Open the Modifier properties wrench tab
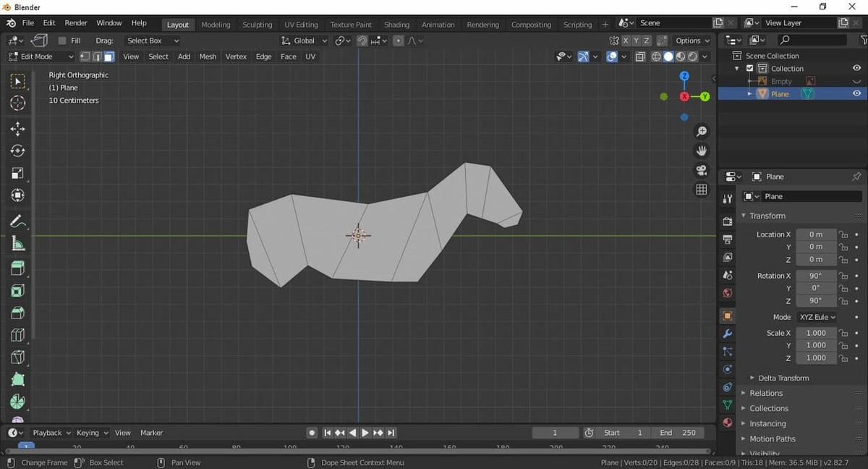 pos(727,334)
